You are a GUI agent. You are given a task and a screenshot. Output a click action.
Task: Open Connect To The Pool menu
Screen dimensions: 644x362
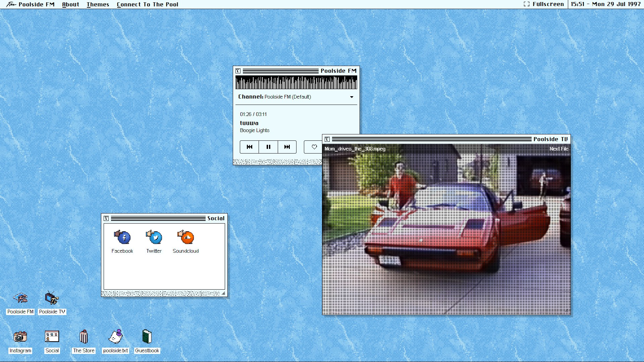[148, 4]
